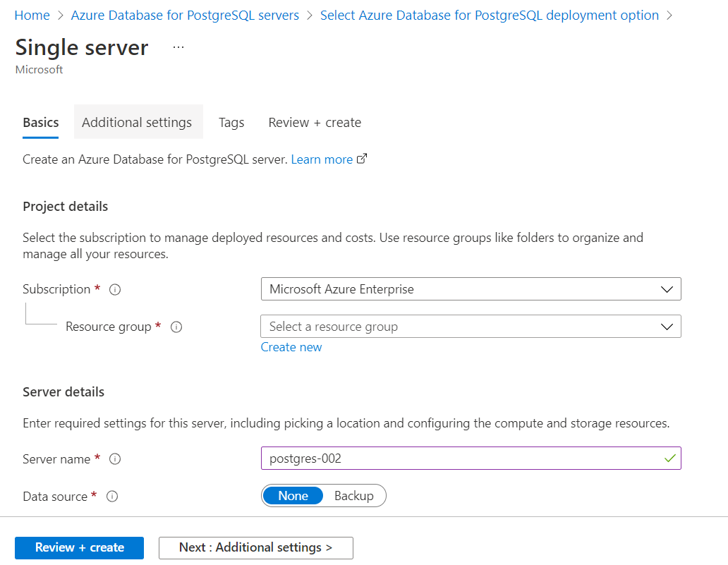This screenshot has height=565, width=728.
Task: Toggle the Data source selector
Action: tap(324, 495)
